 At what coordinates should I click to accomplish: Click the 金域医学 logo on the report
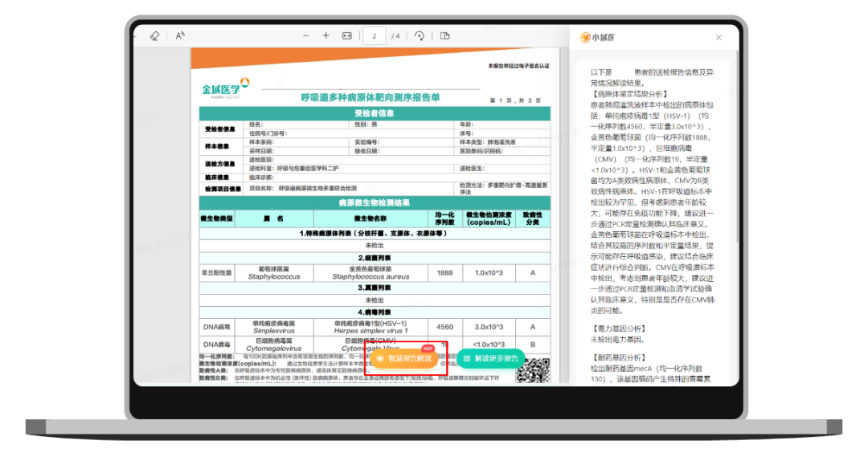[225, 88]
